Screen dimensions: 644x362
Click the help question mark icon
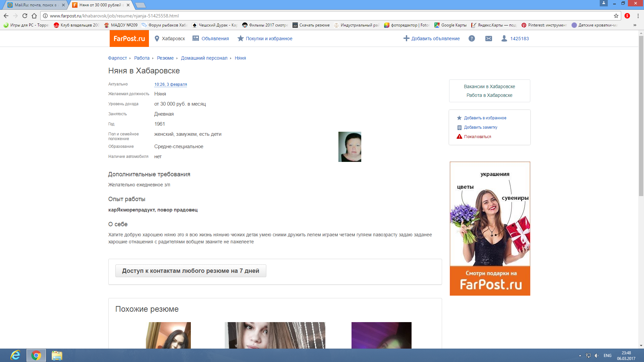click(472, 39)
